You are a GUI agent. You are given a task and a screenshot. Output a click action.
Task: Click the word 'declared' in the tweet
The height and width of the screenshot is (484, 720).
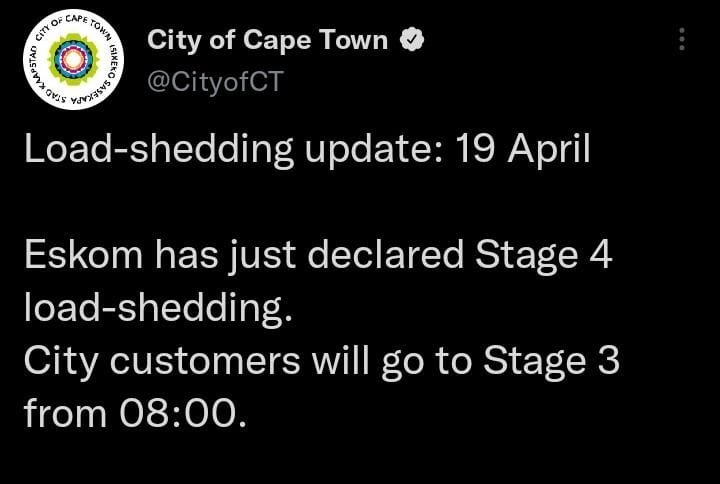tap(386, 255)
